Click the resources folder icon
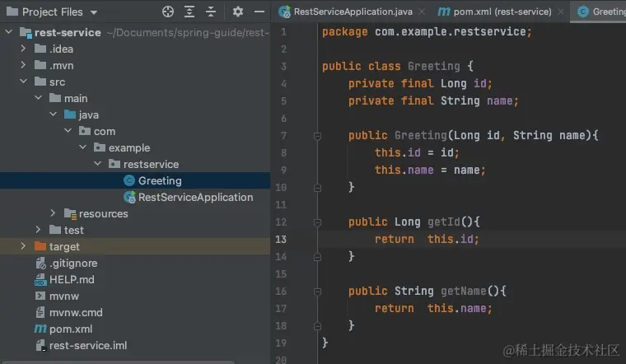626x364 pixels. point(70,214)
